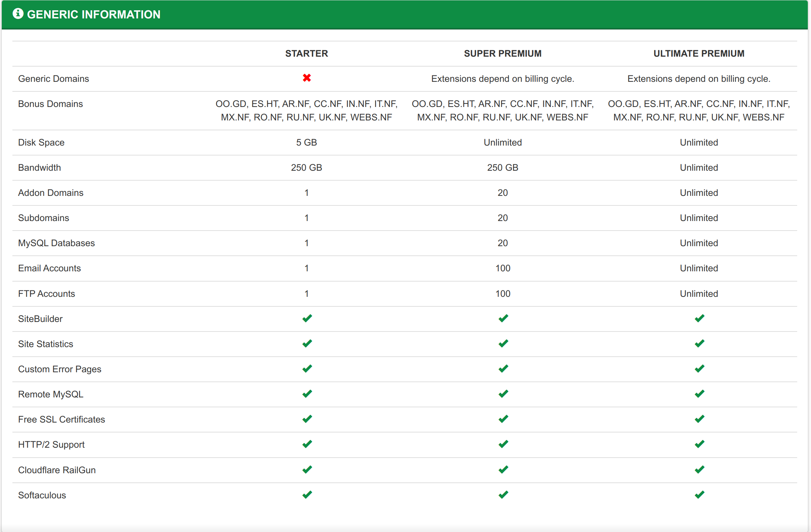811x532 pixels.
Task: Click the Remote MySQL checkmark under ULTIMATE PREMIUM
Action: coord(699,394)
